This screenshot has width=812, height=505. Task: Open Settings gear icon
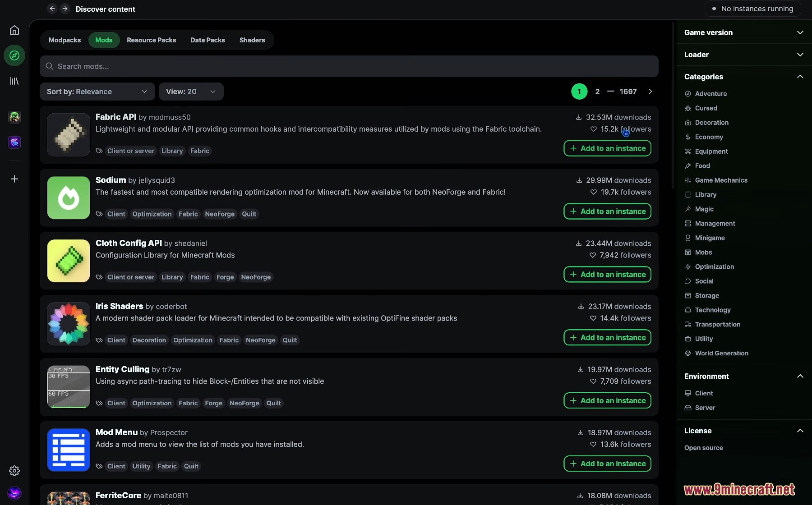point(14,471)
